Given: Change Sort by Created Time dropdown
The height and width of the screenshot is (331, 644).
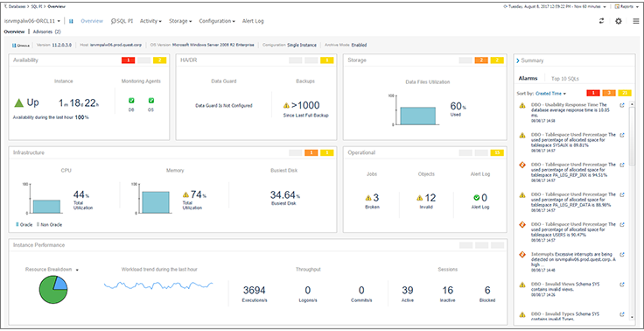Looking at the screenshot, I should click(550, 94).
